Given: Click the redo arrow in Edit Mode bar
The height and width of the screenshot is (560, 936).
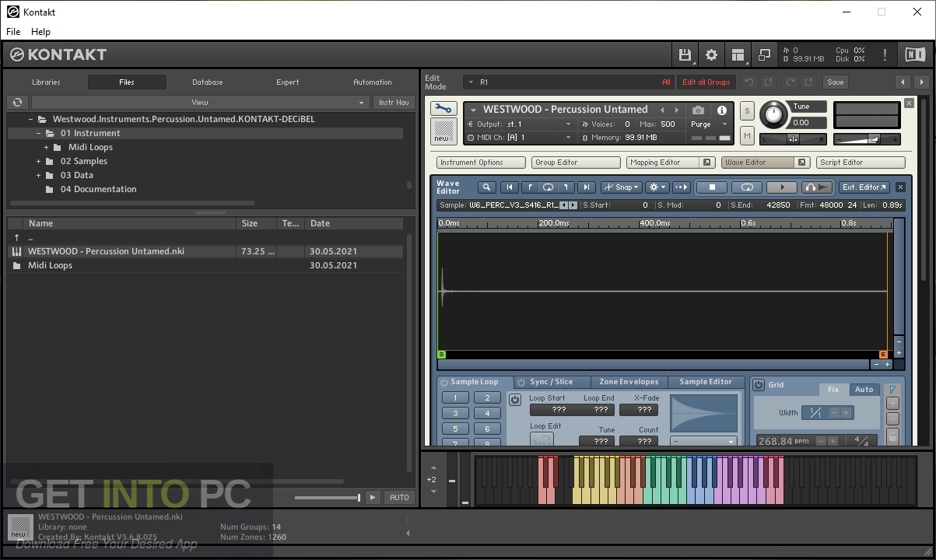Looking at the screenshot, I should 791,82.
